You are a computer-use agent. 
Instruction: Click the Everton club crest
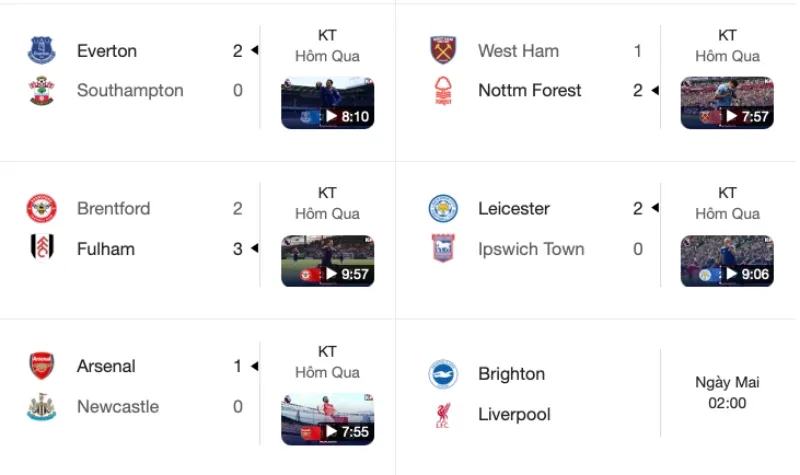click(41, 50)
